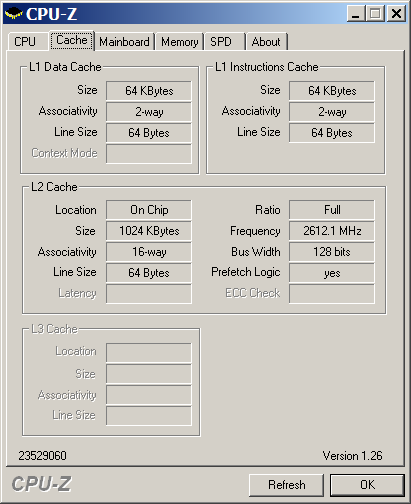Minimize the CPU-Z window
Image resolution: width=411 pixels, height=504 pixels.
coord(356,14)
